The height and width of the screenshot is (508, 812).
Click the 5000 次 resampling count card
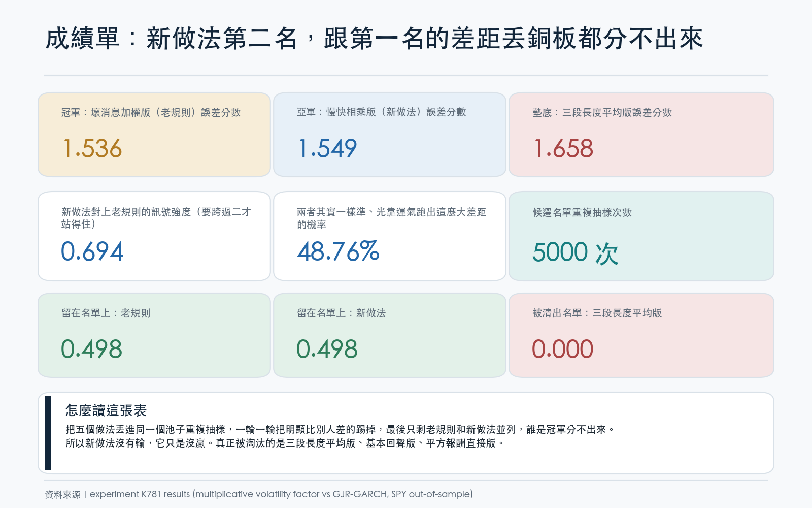click(641, 236)
